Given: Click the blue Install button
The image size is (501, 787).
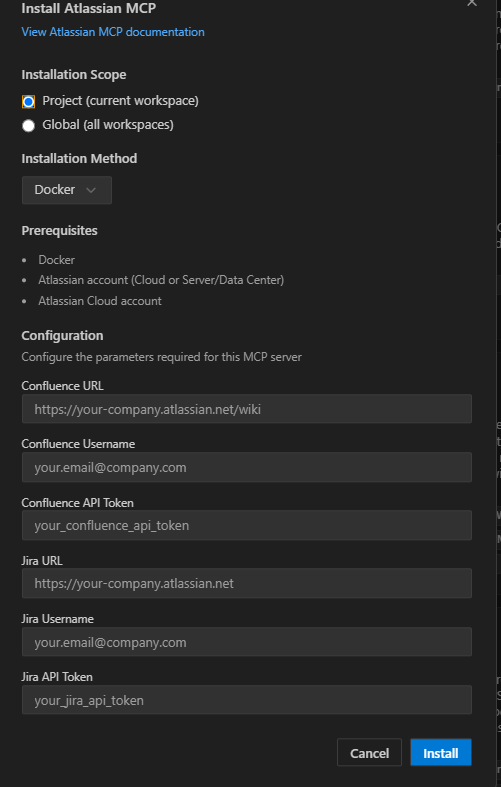Looking at the screenshot, I should tap(441, 753).
